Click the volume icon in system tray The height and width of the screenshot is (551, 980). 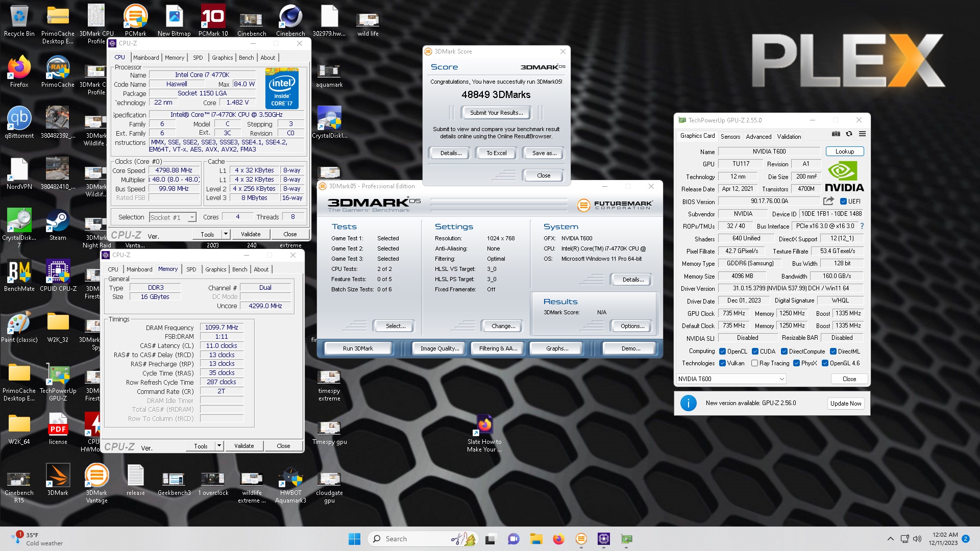pos(917,539)
